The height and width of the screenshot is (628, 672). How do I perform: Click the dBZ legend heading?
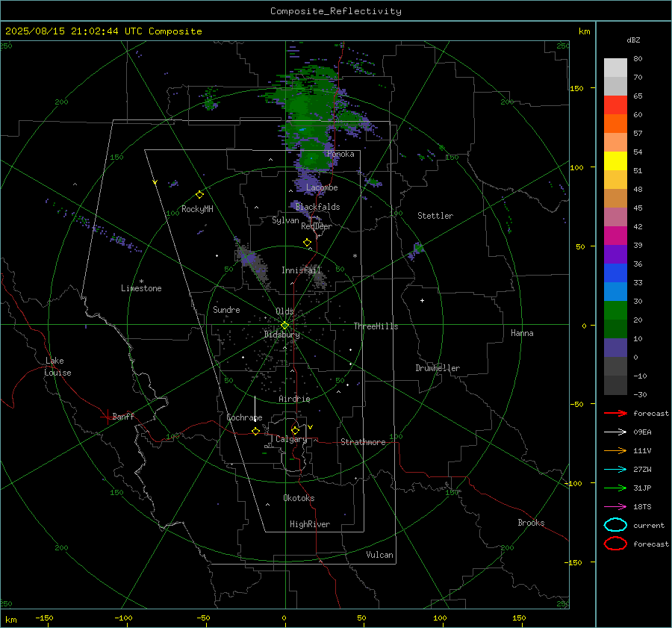[x=633, y=40]
